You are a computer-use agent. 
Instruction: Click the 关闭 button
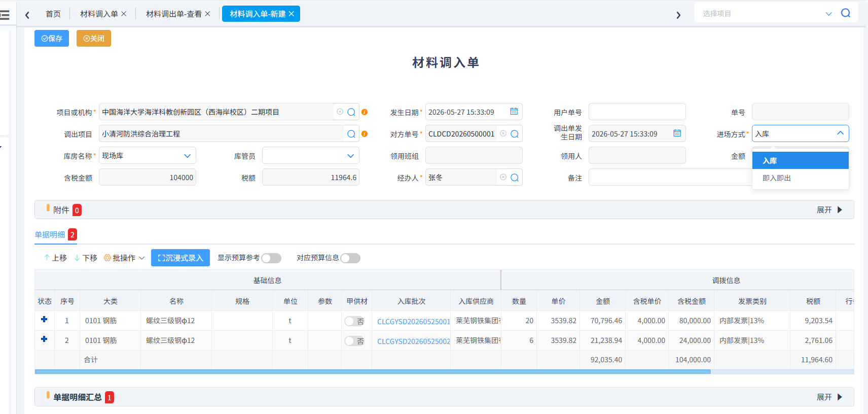tap(94, 39)
